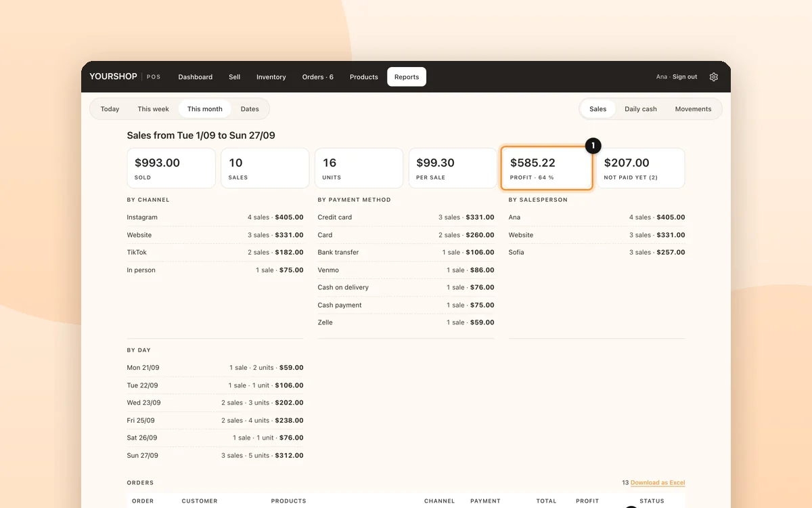The width and height of the screenshot is (812, 508).
Task: Click the STATUS column header
Action: tap(652, 501)
